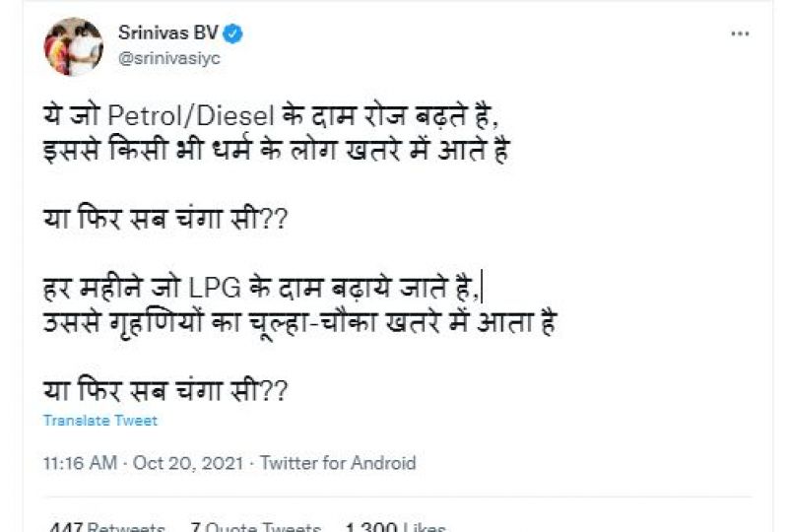The image size is (788, 532).
Task: Open Srinivas BV's profile picture
Action: (73, 46)
